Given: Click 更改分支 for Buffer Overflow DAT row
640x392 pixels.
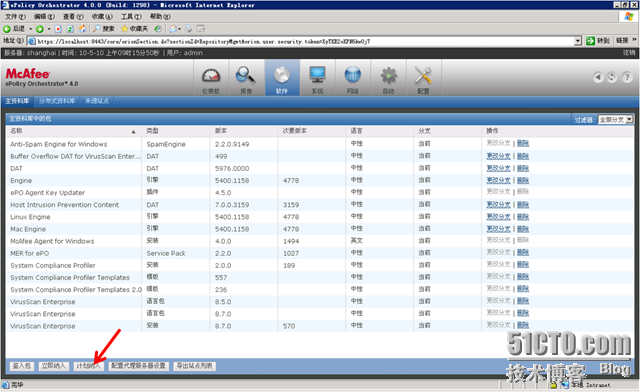Looking at the screenshot, I should (x=498, y=156).
